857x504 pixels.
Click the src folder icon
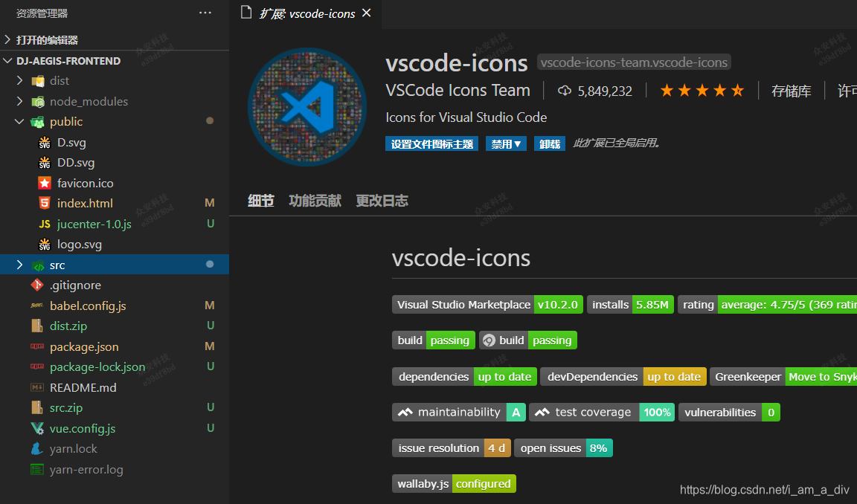pyautogui.click(x=38, y=265)
